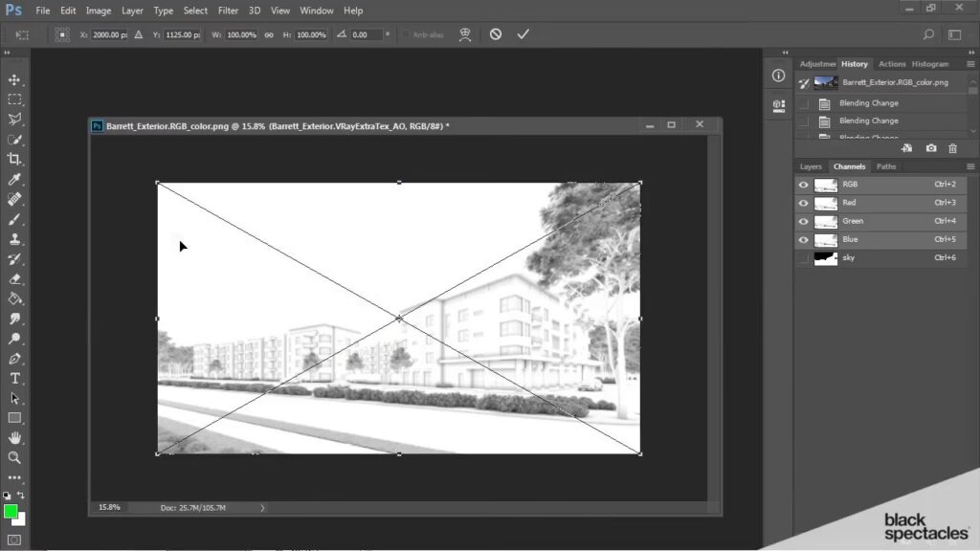Commit the transform with the checkmark
This screenshot has width=980, height=551.
[523, 34]
